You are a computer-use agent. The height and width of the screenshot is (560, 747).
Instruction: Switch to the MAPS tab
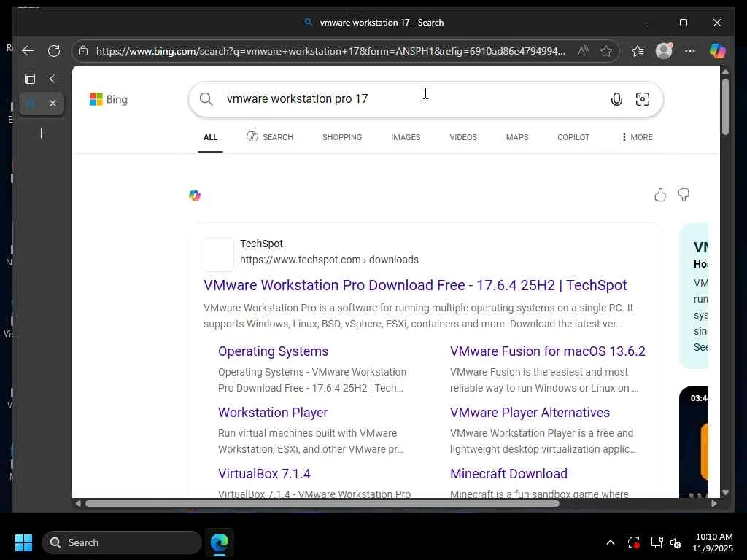click(517, 137)
